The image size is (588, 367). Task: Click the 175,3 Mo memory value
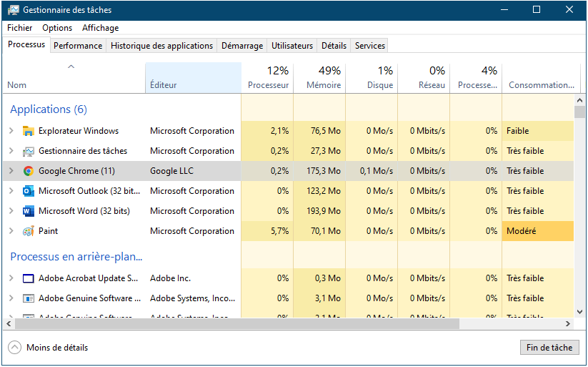[324, 171]
